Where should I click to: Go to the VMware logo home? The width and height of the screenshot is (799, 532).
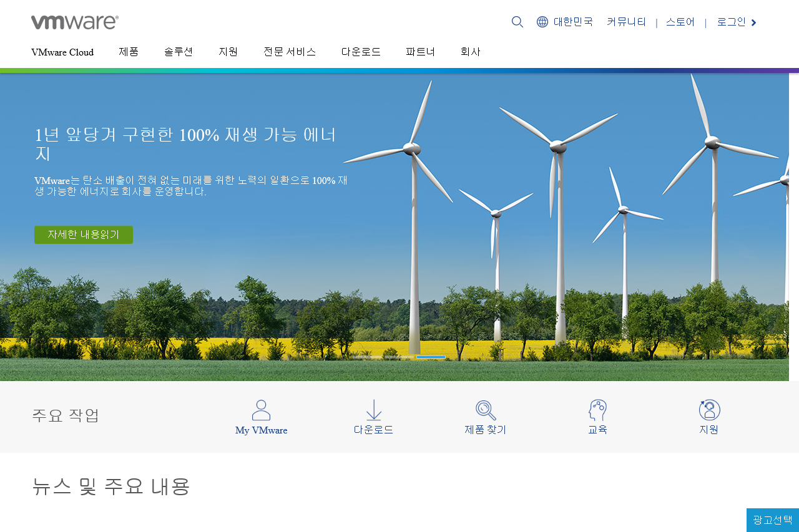tap(75, 22)
